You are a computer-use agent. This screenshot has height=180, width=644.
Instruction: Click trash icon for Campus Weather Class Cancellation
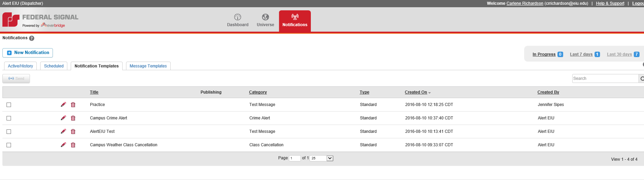[73, 145]
